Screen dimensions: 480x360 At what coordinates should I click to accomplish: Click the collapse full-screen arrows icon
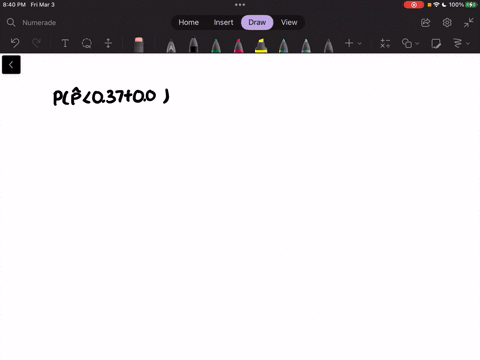point(469,22)
